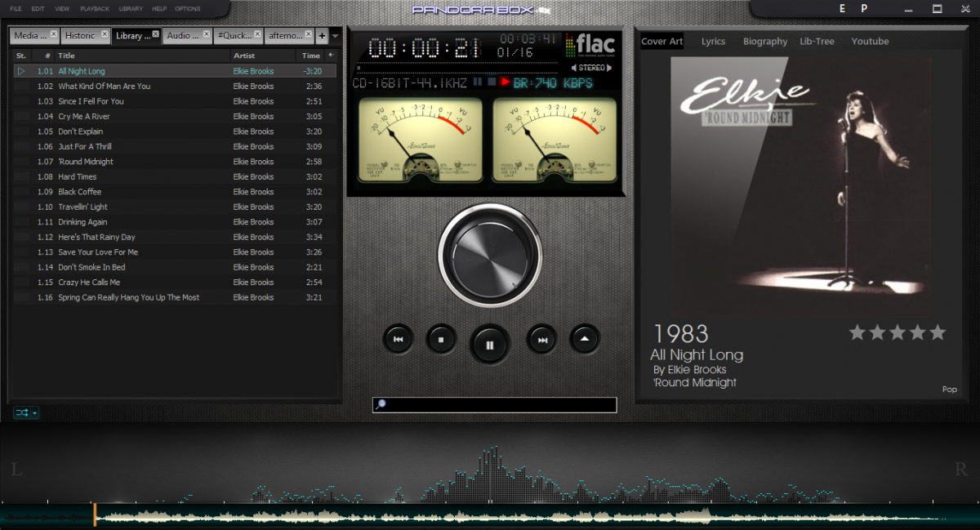Show the Cover Art panel
980x530 pixels.
661,42
